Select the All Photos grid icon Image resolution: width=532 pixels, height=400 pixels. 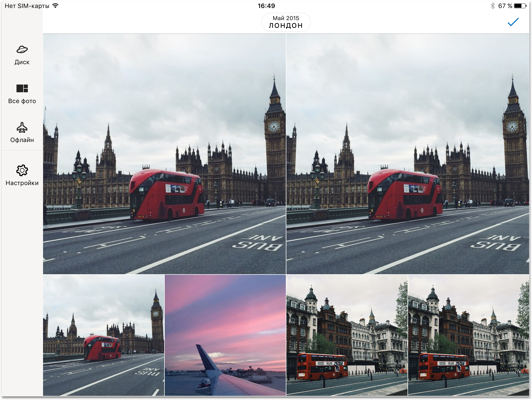(x=22, y=88)
